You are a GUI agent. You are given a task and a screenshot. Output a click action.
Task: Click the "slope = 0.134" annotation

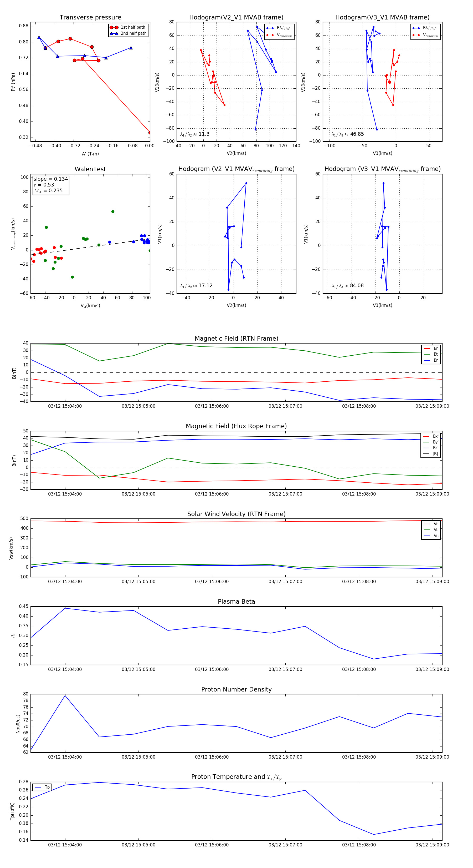pyautogui.click(x=50, y=179)
